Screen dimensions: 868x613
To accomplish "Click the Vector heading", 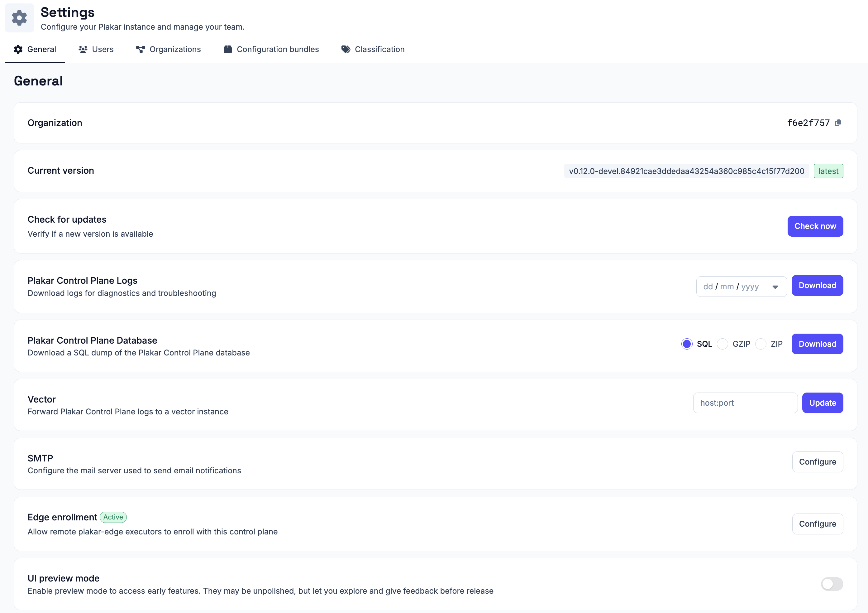I will 41,400.
